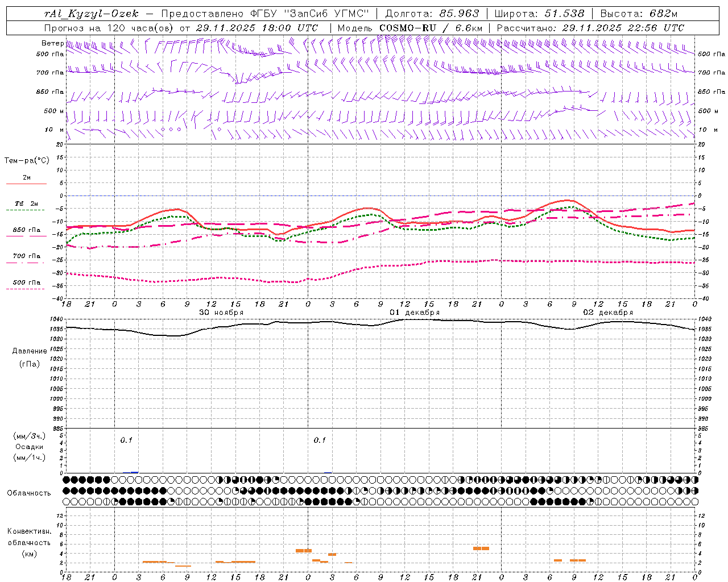Click the Осадки panel label
728x582 pixels.
coord(29,447)
